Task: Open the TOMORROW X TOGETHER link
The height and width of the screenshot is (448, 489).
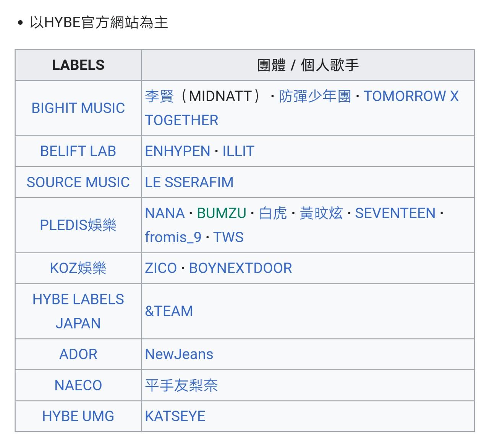Action: [411, 96]
